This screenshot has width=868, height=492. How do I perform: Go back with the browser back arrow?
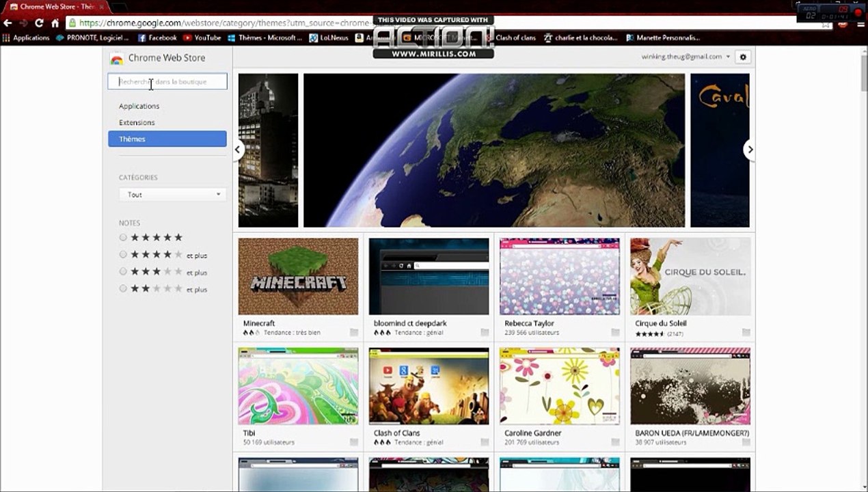click(x=8, y=23)
